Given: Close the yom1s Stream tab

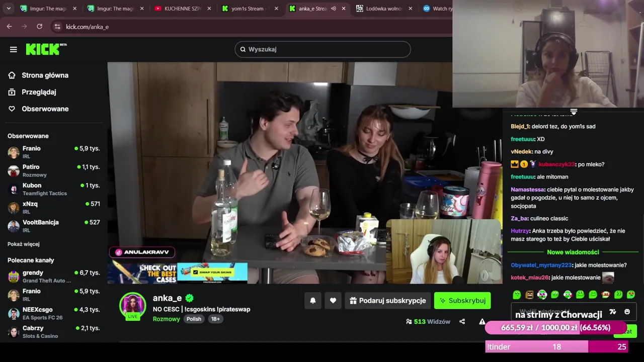Looking at the screenshot, I should pyautogui.click(x=276, y=9).
